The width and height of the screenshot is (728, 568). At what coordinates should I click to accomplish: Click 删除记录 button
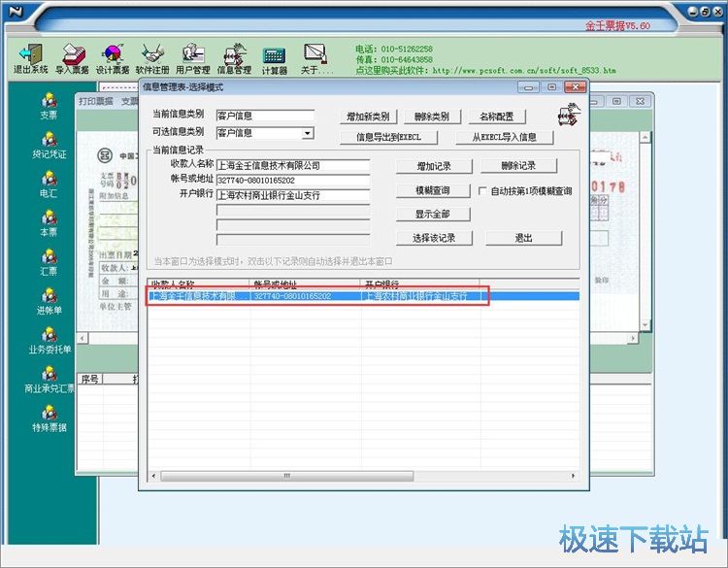(518, 165)
